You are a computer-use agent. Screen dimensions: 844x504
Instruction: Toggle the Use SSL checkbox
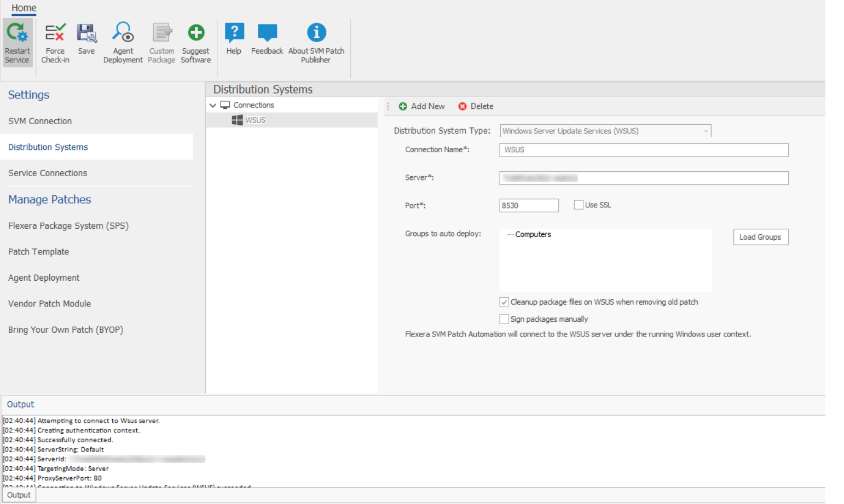(x=579, y=205)
